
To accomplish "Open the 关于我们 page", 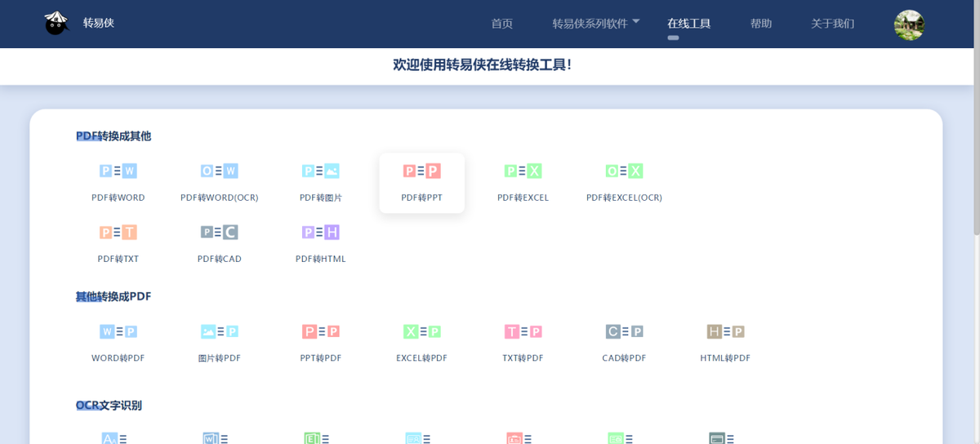I will 832,24.
